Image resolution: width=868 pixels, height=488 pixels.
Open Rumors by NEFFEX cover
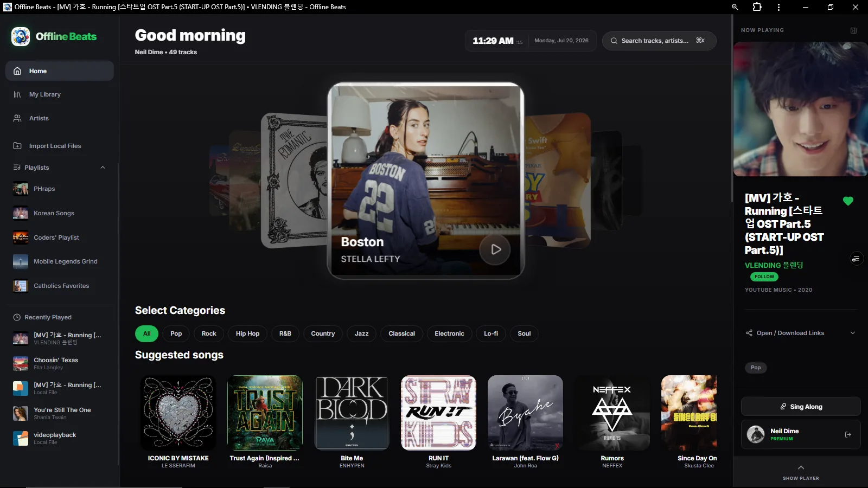[612, 413]
